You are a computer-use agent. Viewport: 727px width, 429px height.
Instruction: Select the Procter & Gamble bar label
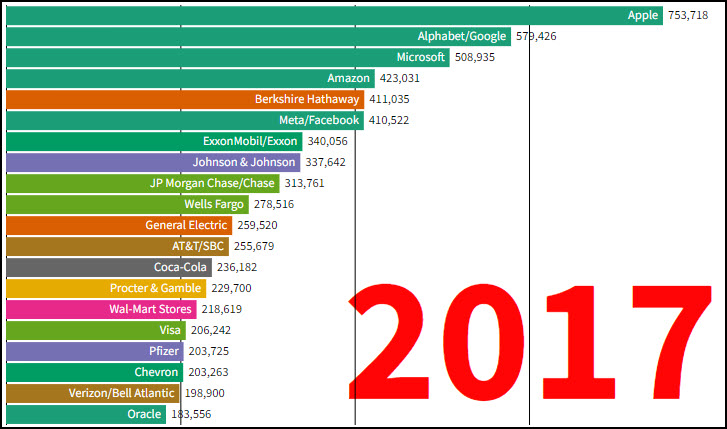pyautogui.click(x=155, y=288)
